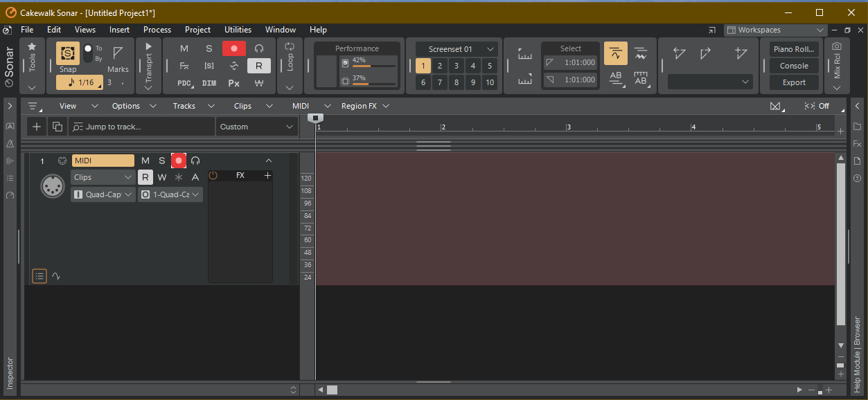The width and height of the screenshot is (868, 400).
Task: Click the Export button
Action: click(x=794, y=82)
